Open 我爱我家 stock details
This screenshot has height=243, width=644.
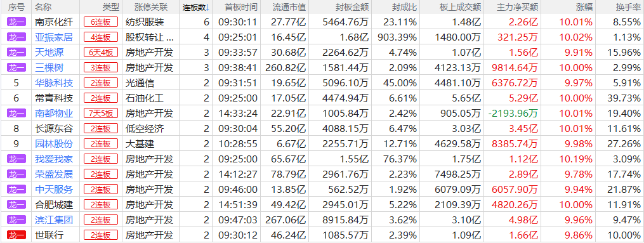click(x=54, y=159)
